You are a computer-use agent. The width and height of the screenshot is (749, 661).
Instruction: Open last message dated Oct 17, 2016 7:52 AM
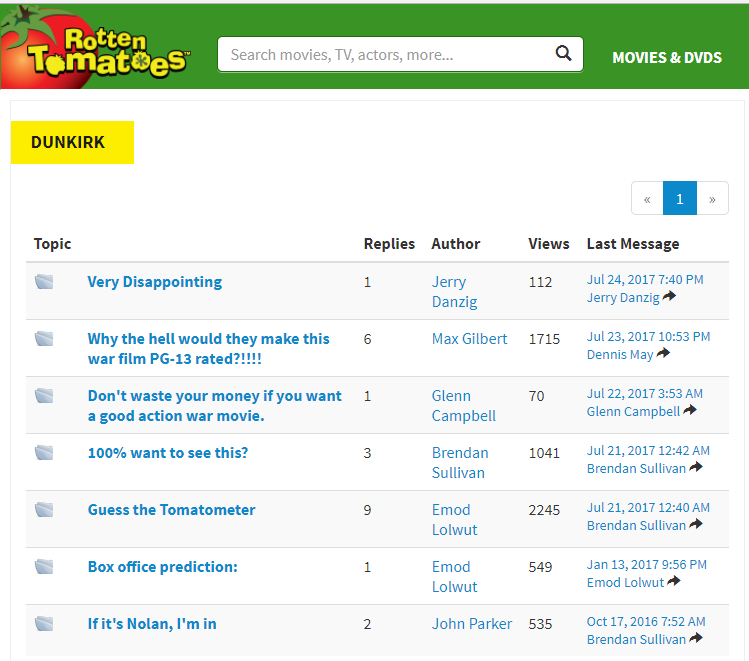click(646, 621)
